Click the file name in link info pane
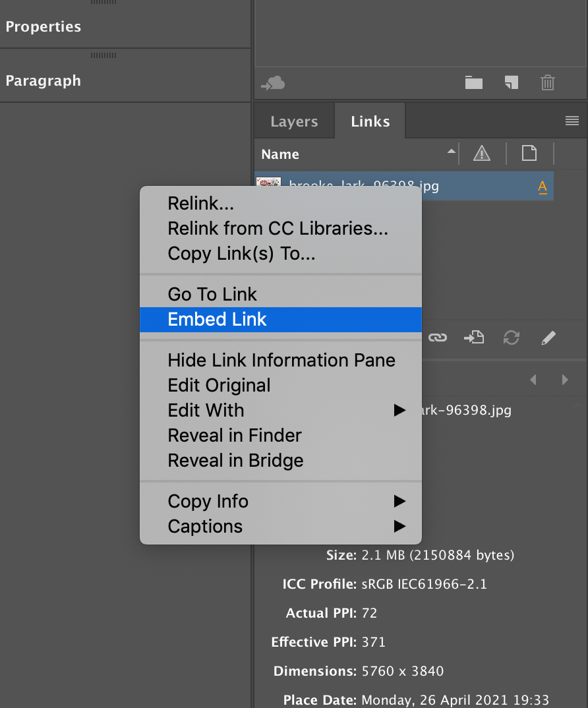 click(467, 411)
